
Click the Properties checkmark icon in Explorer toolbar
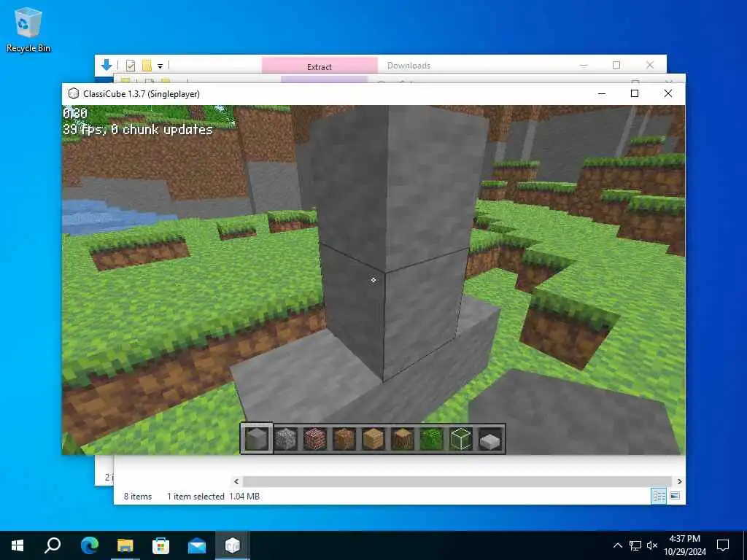131,66
